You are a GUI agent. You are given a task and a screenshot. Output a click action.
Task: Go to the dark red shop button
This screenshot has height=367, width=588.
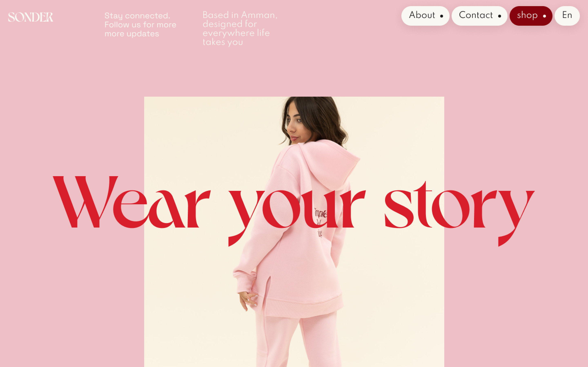point(531,16)
